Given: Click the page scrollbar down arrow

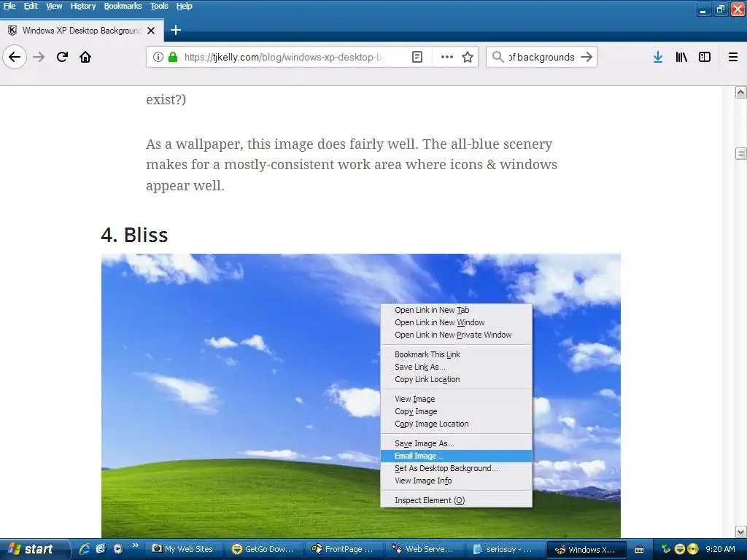Looking at the screenshot, I should (x=741, y=532).
